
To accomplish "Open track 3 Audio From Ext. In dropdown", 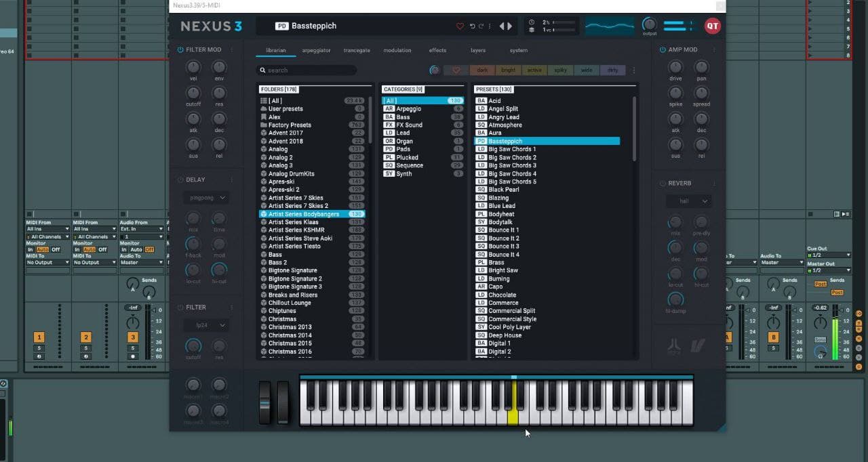I will tap(142, 229).
